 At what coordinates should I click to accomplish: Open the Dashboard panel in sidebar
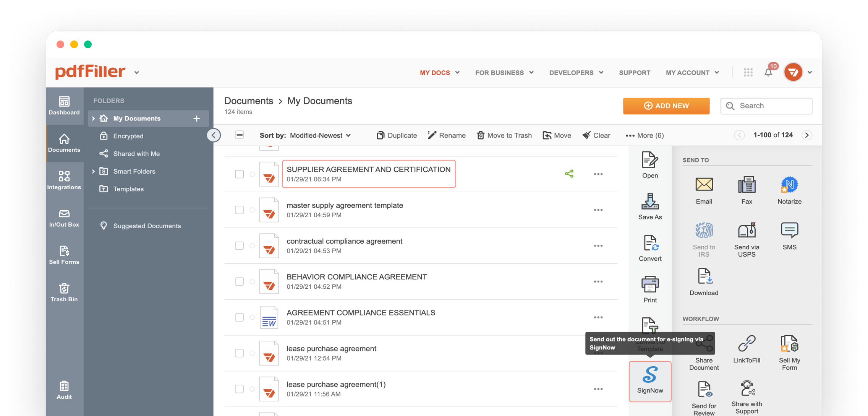[x=64, y=106]
